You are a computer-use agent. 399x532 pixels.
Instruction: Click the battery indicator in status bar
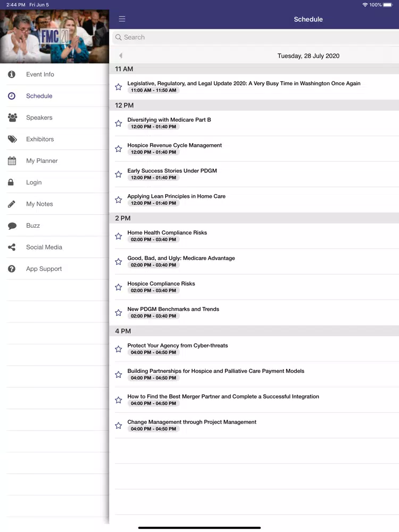[x=388, y=5]
